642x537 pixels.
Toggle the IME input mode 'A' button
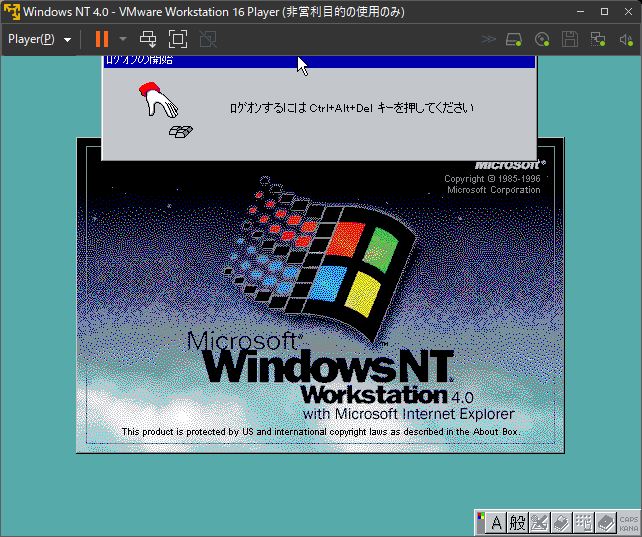pos(496,523)
